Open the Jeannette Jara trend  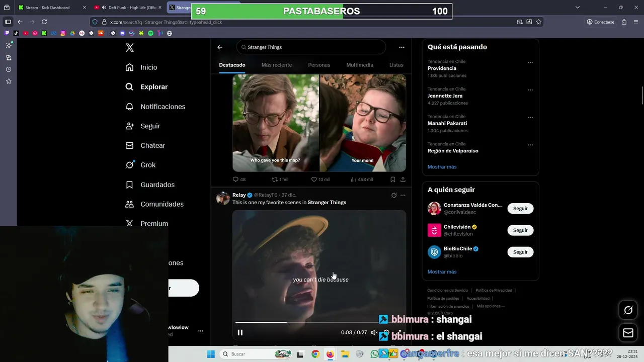(x=445, y=96)
